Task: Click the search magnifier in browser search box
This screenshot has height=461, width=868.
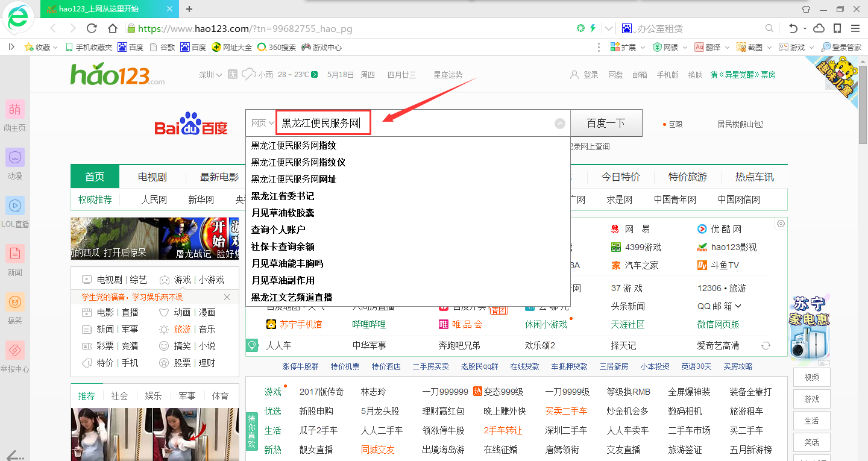Action: pyautogui.click(x=770, y=28)
